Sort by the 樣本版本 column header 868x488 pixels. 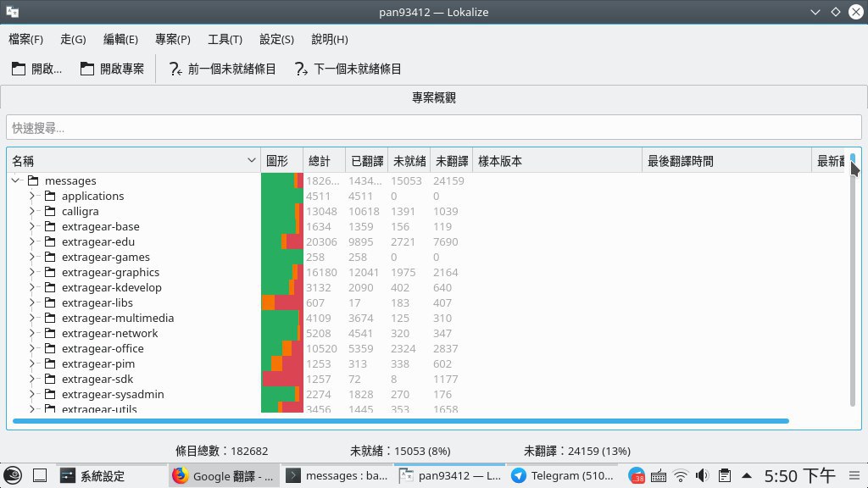[x=557, y=161]
